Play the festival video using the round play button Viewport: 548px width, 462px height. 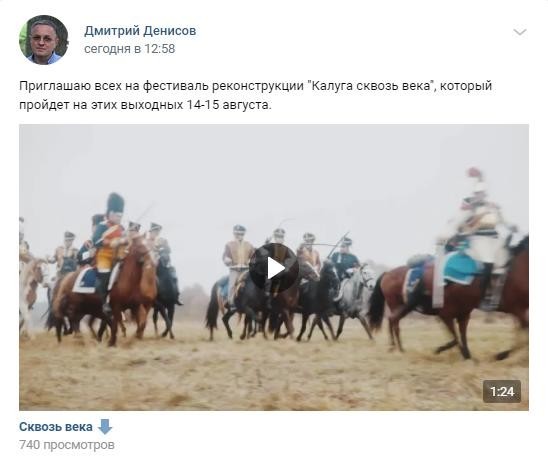coord(274,268)
